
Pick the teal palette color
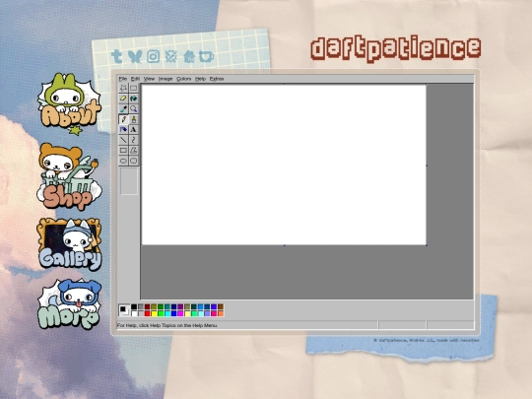167,306
